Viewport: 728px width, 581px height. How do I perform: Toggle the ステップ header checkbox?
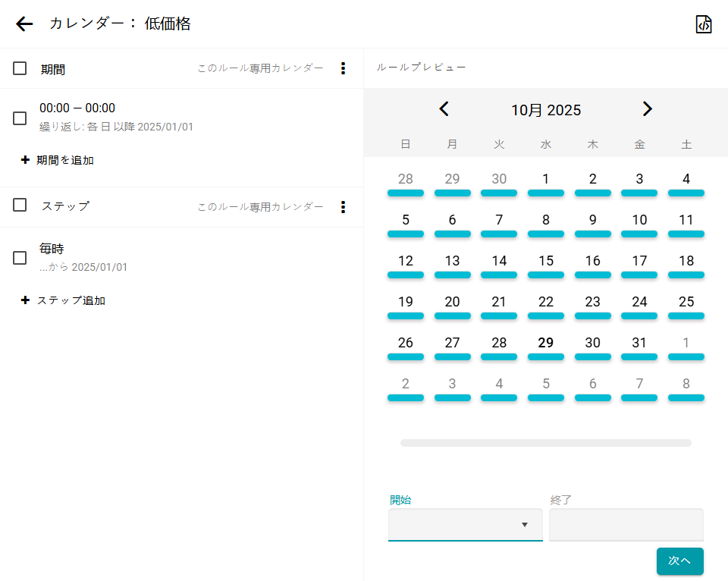coord(20,205)
